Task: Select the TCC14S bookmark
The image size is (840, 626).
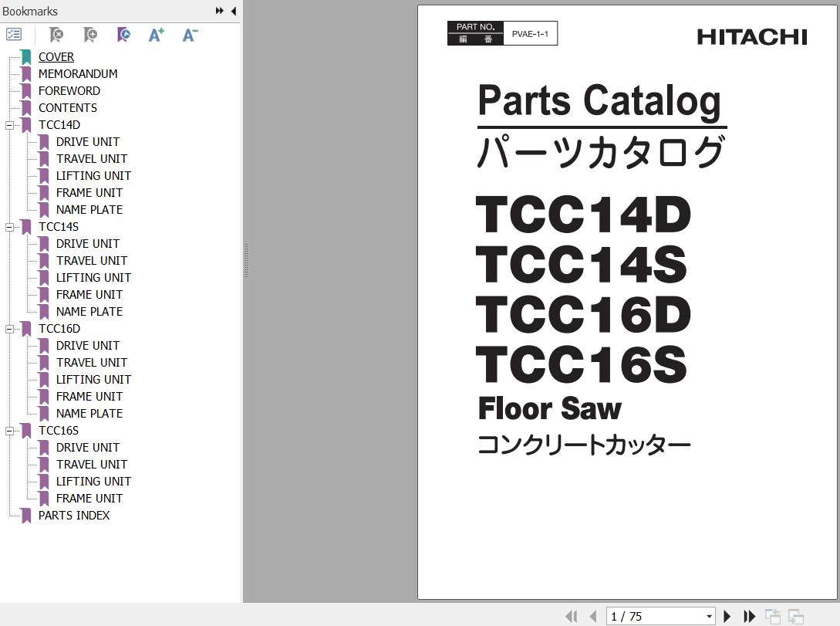Action: pos(59,227)
